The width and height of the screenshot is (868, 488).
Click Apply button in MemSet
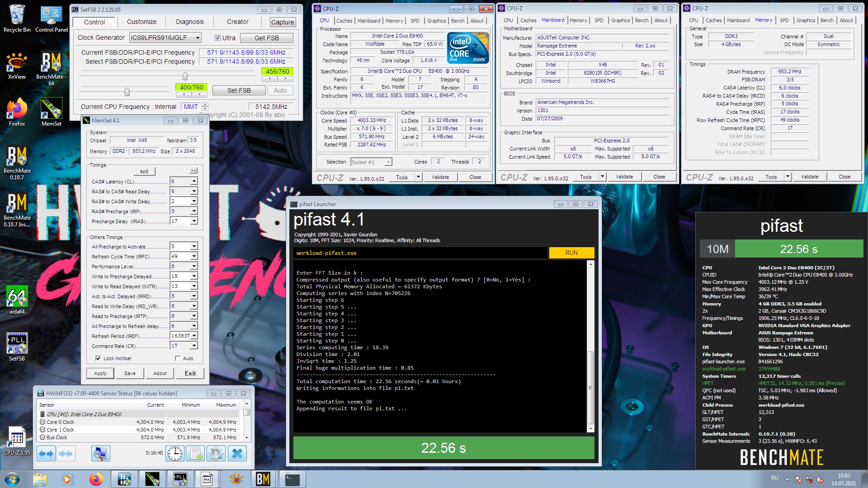tap(100, 373)
